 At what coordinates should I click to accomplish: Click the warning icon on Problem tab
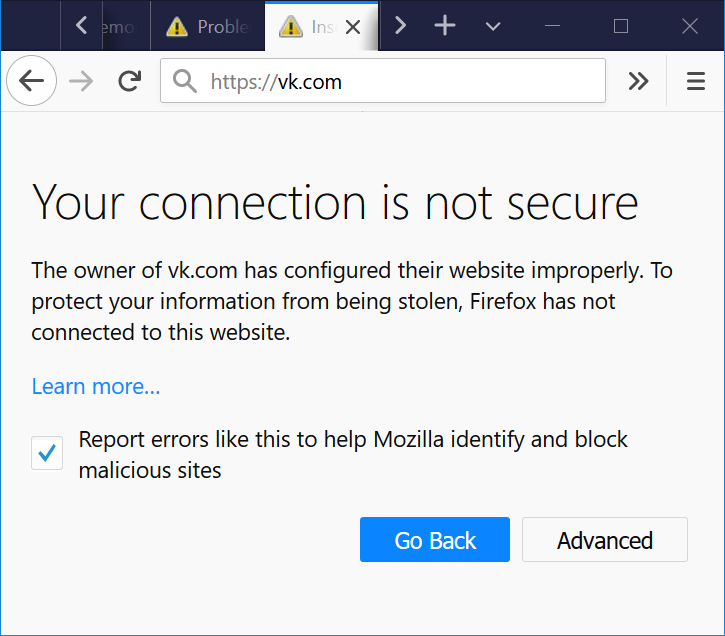click(x=177, y=26)
